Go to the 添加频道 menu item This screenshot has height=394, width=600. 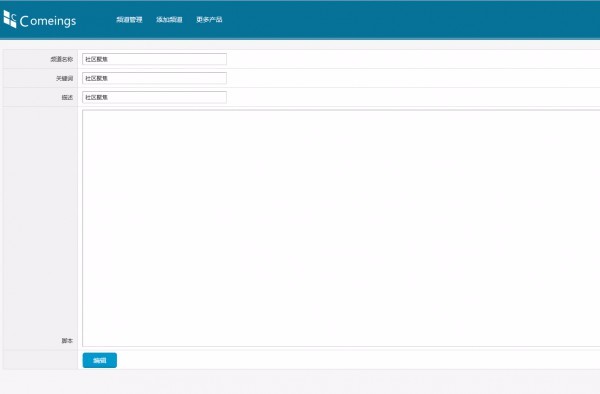pos(169,20)
